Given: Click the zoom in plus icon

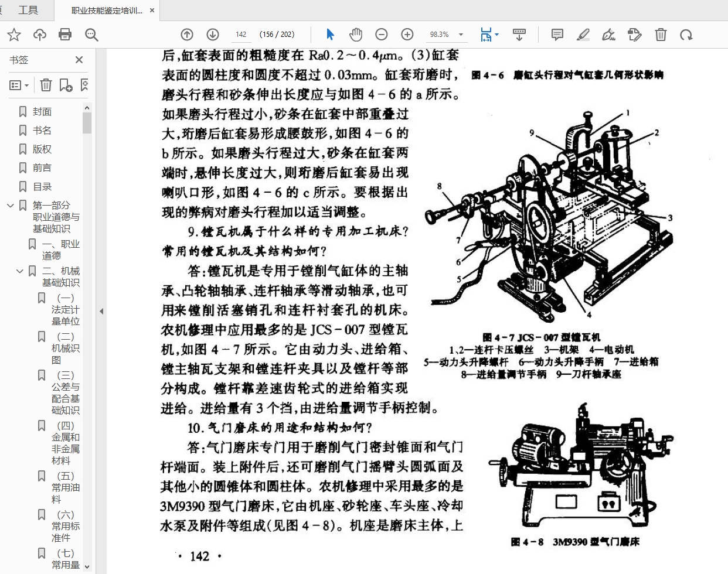Looking at the screenshot, I should coord(407,35).
